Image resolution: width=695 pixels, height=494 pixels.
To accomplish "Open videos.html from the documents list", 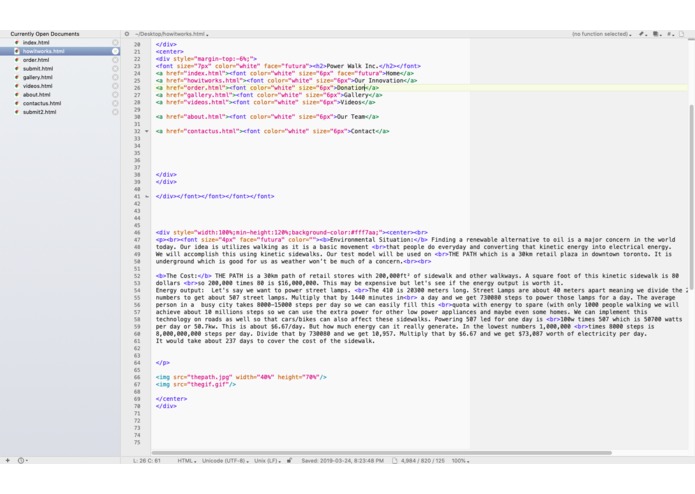I will coord(37,86).
